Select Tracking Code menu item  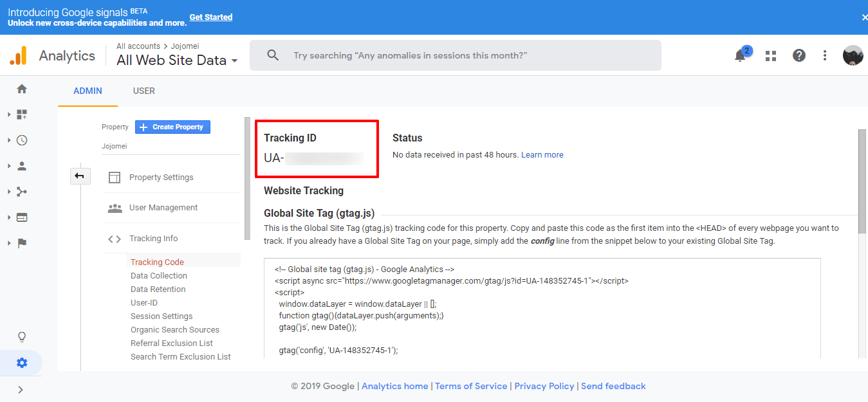pyautogui.click(x=157, y=262)
